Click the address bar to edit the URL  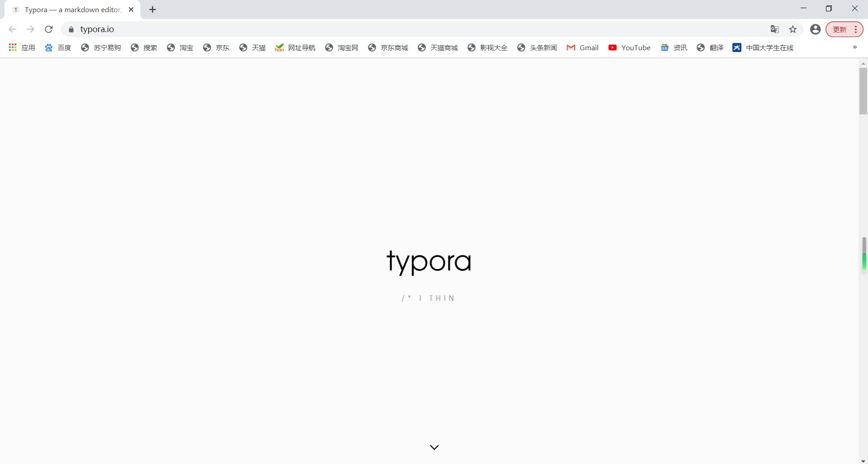(271, 29)
